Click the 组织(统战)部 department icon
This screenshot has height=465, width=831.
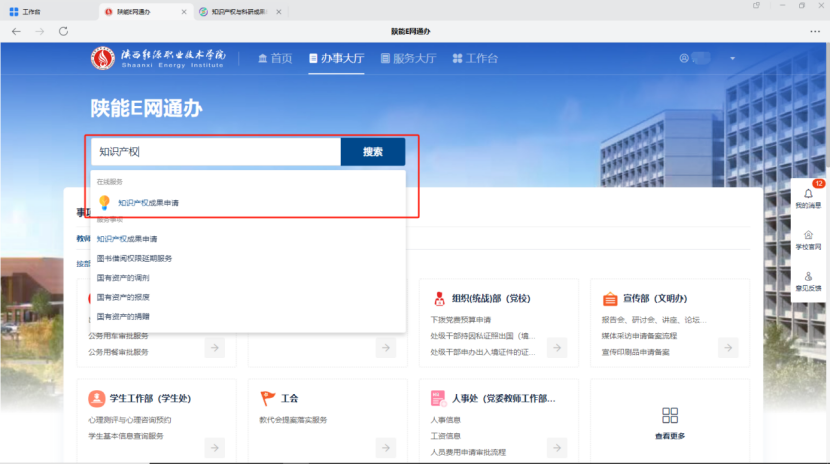coord(439,298)
